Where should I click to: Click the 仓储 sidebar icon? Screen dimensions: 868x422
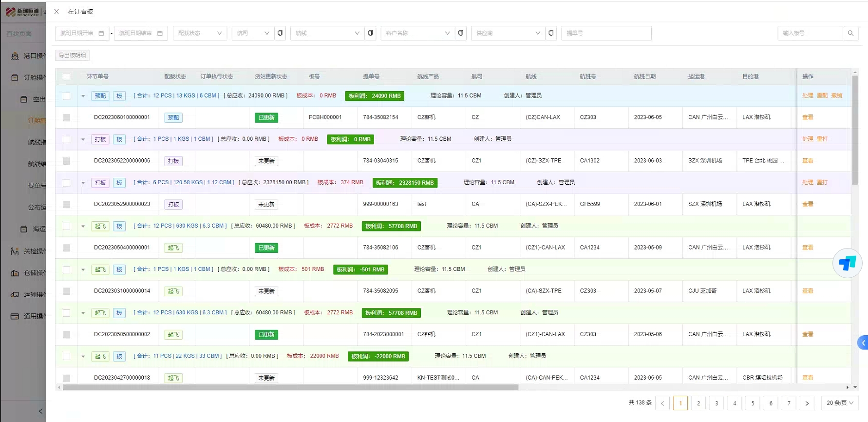pos(15,273)
